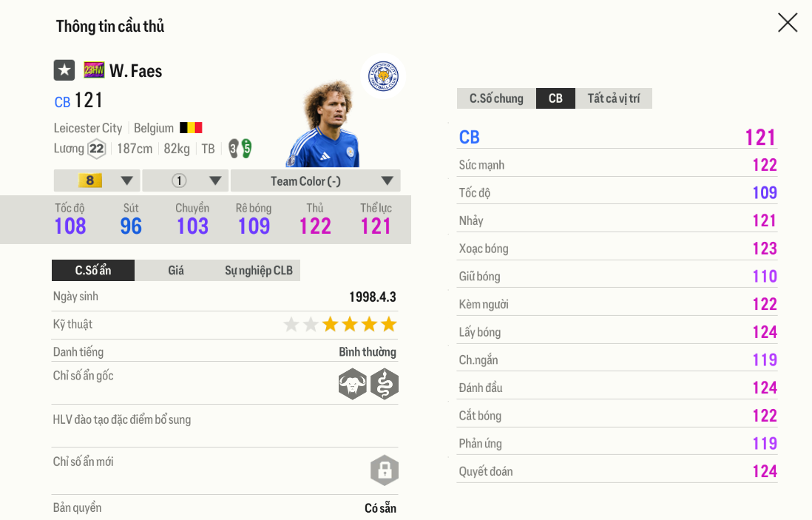Select the C.Số ẩn tab
The height and width of the screenshot is (520, 812).
pos(93,270)
